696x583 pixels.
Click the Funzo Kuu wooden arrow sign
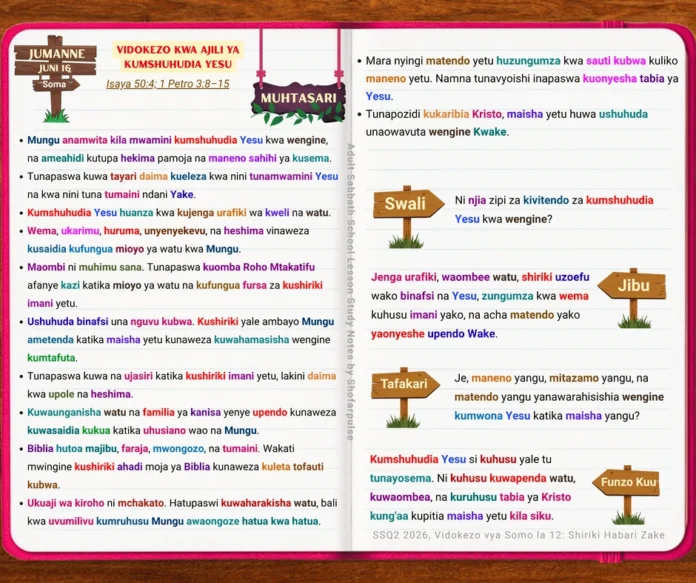point(626,482)
